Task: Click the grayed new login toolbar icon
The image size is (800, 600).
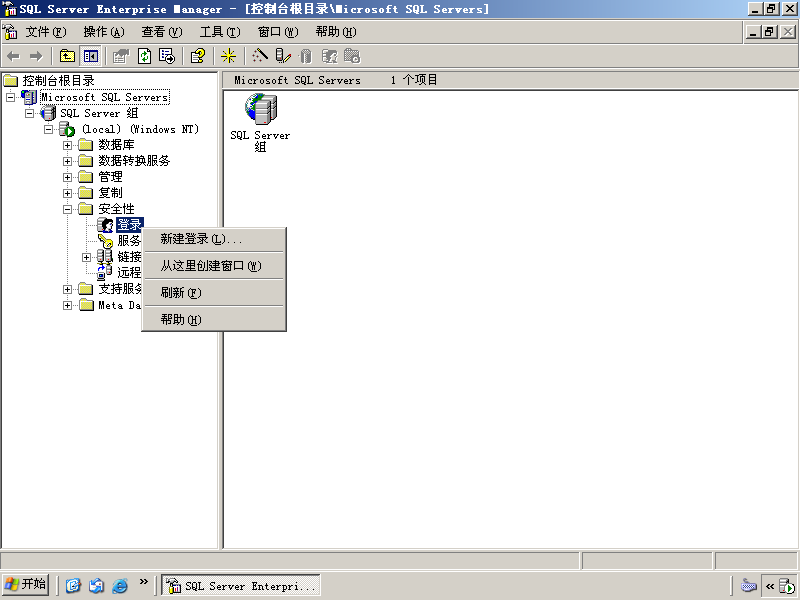Action: click(330, 56)
